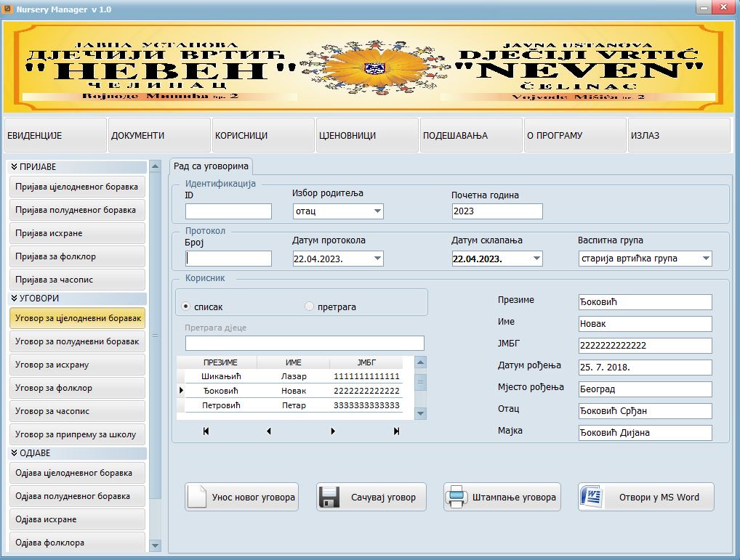Image resolution: width=740 pixels, height=560 pixels.
Task: Open the ДОКУМЕНТИ menu
Action: (159, 135)
